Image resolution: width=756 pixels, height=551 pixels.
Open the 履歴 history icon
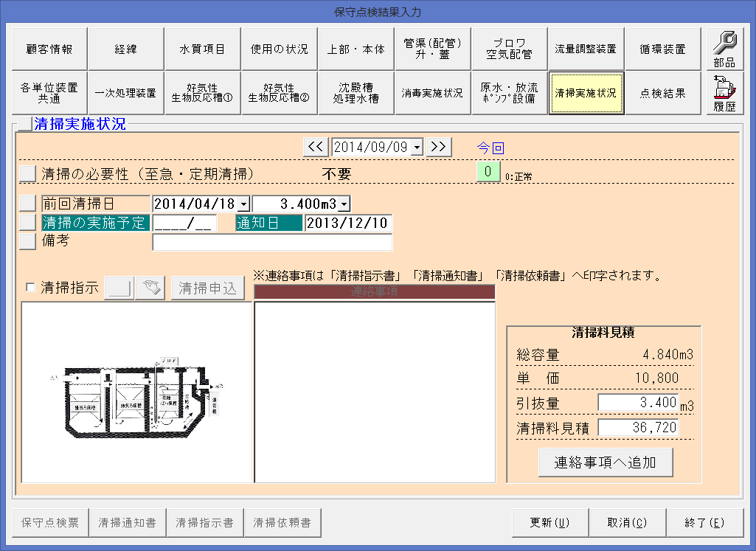(x=724, y=94)
